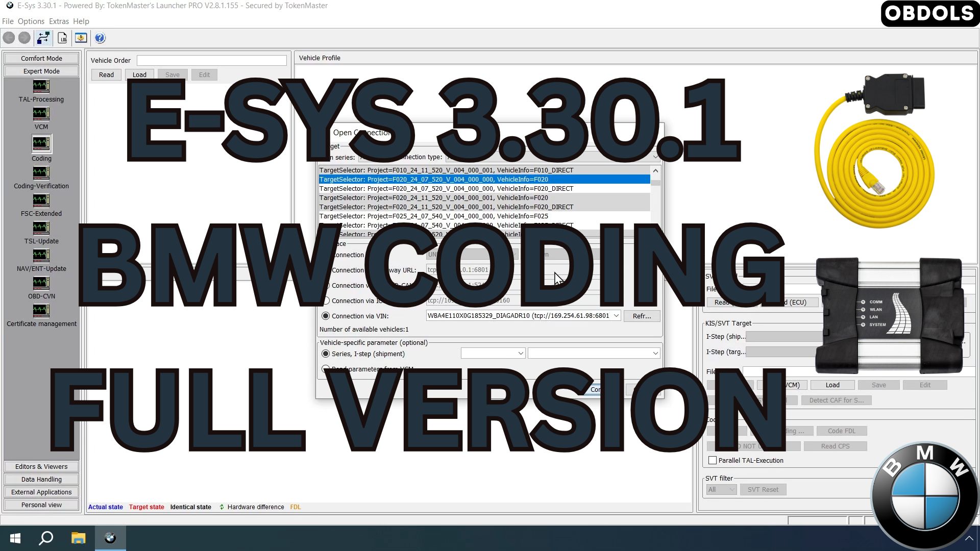The image size is (980, 551).
Task: Select target F010_24_11_520 F010_DIRECT
Action: [x=484, y=170]
